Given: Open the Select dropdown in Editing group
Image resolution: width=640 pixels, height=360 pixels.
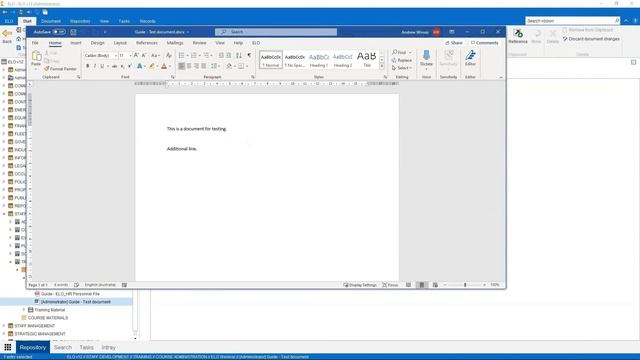Looking at the screenshot, I should (x=402, y=68).
